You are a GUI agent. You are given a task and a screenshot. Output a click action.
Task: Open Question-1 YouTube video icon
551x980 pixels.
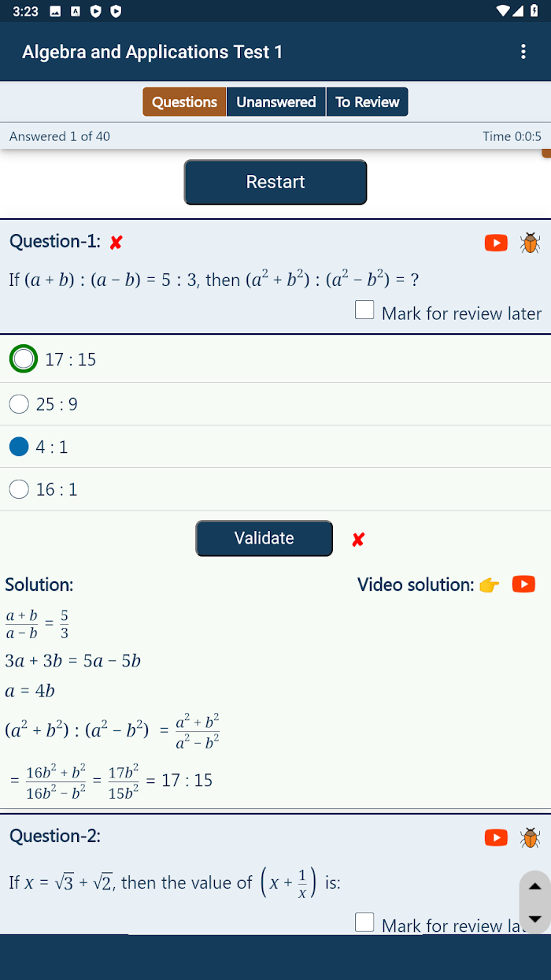pyautogui.click(x=496, y=243)
